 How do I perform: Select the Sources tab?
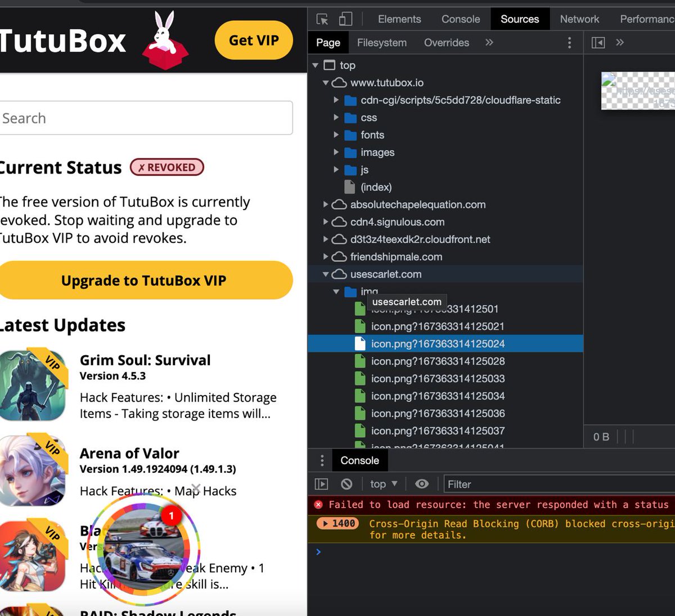(x=520, y=19)
